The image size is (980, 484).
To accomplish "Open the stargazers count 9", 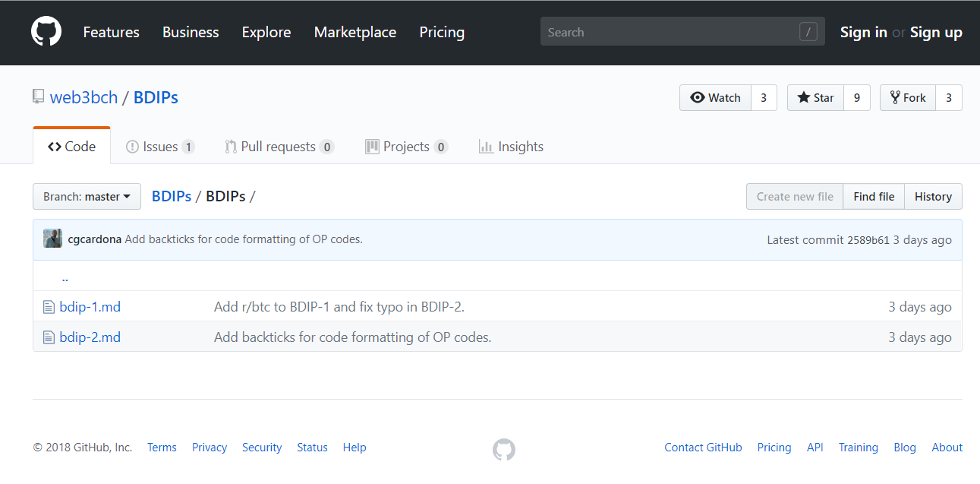I will click(857, 97).
